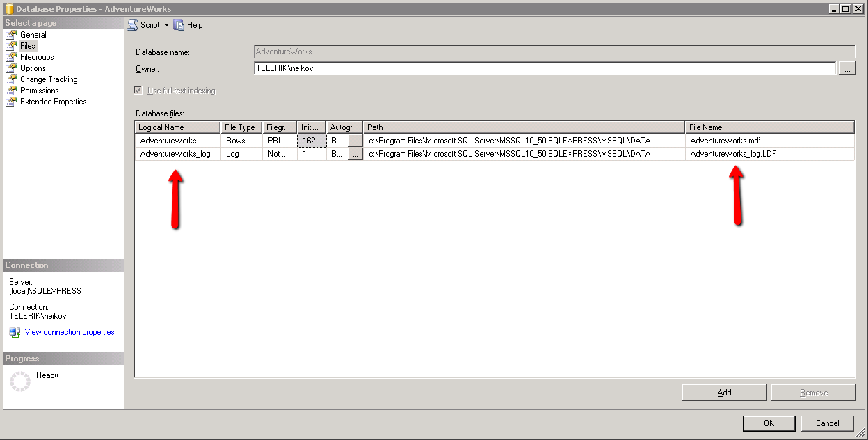The width and height of the screenshot is (868, 440).
Task: Open the Change Tracking page
Action: 49,79
